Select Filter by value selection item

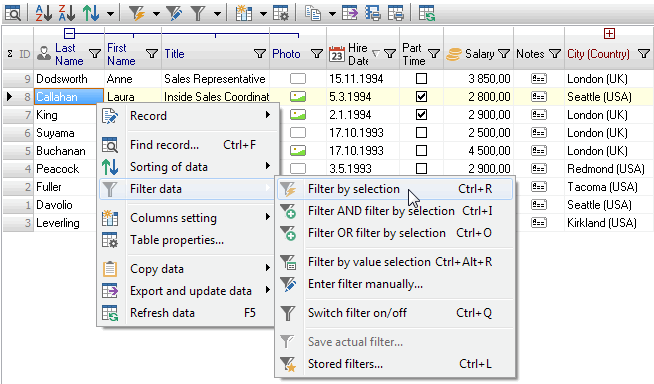tap(395, 262)
